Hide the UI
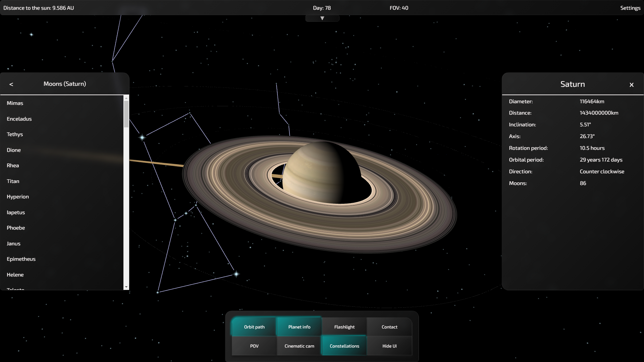Viewport: 644px width, 362px height. coord(389,346)
